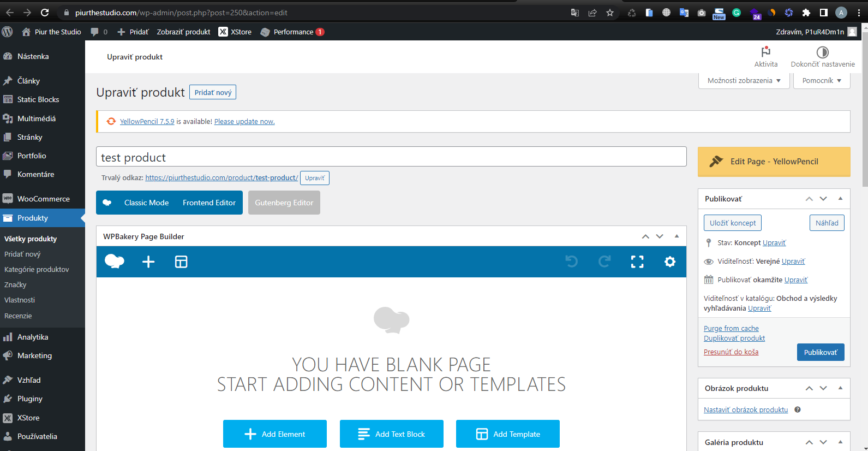Save draft with Uložiť koncept
This screenshot has width=868, height=451.
(x=733, y=223)
